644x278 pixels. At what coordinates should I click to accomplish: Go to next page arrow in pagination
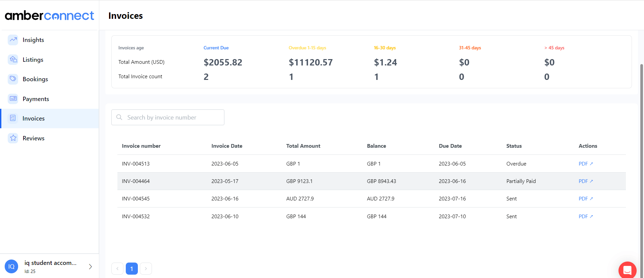click(x=146, y=269)
